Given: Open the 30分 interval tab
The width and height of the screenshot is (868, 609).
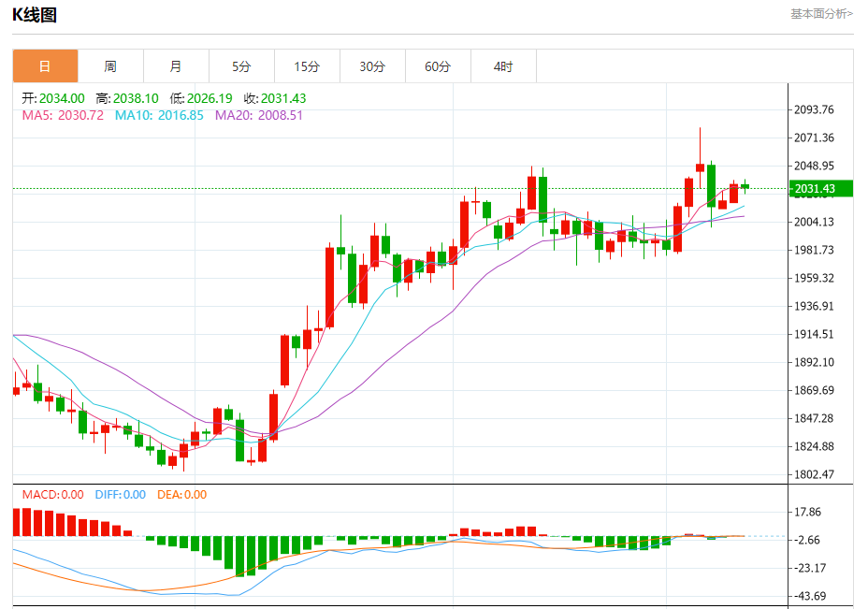Looking at the screenshot, I should [372, 66].
